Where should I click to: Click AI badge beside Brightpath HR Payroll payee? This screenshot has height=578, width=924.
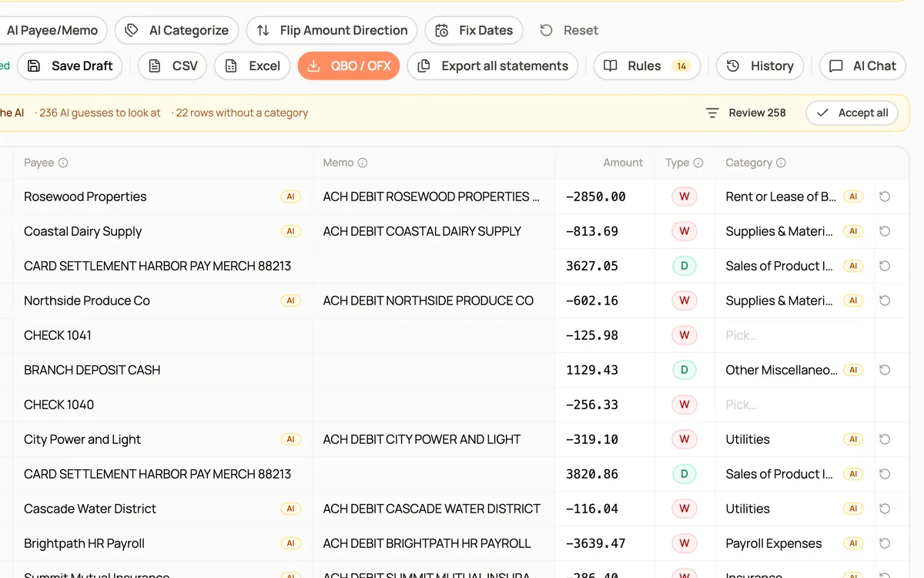[290, 543]
